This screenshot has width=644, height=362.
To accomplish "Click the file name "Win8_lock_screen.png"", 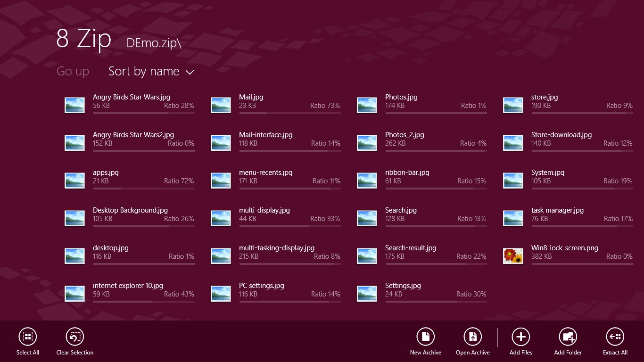I will 565,248.
